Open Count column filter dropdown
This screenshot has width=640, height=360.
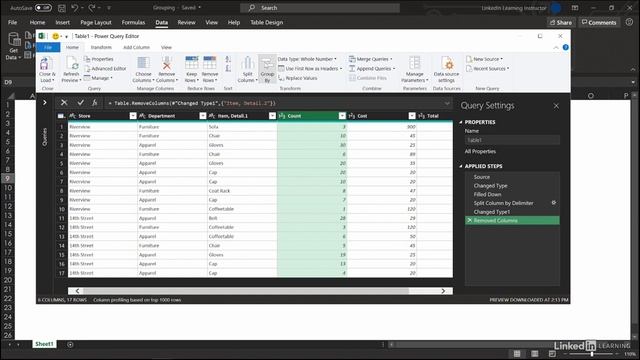(342, 116)
